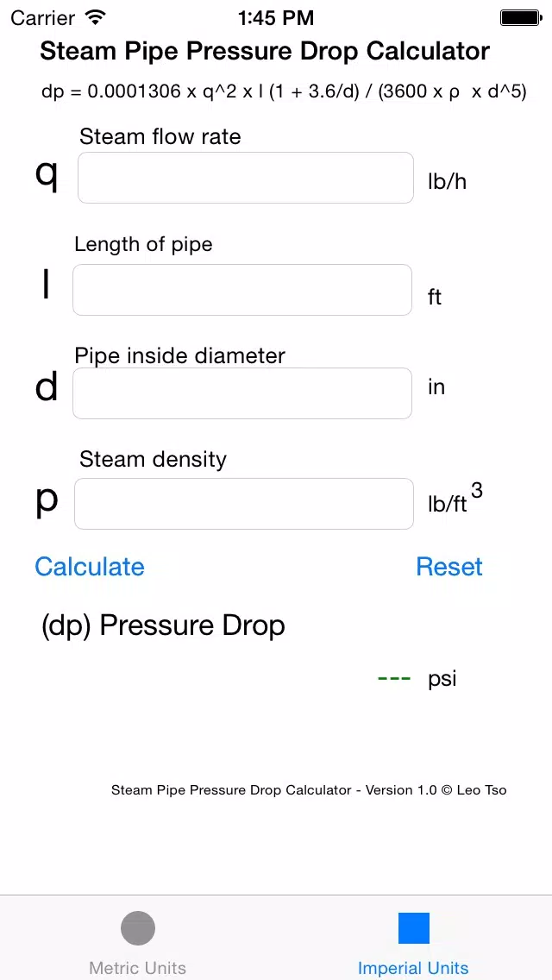Tap the pressure drop formula text
Screen dimensions: 552x980
tap(276, 91)
